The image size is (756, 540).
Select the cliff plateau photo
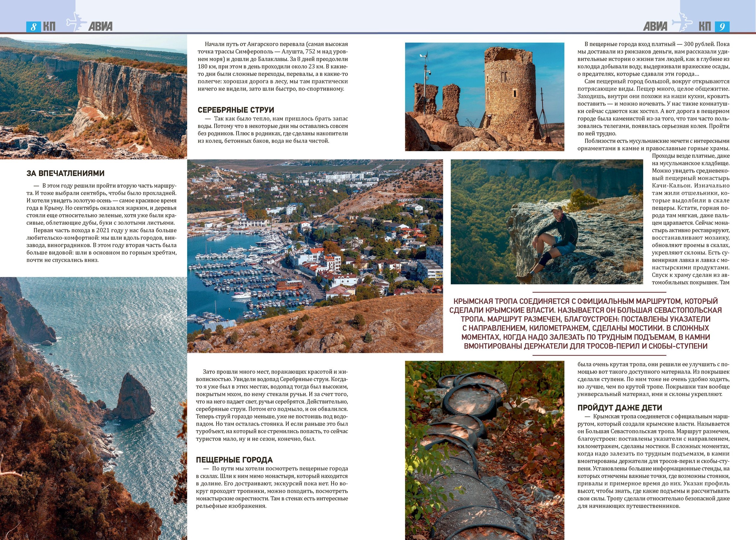tap(93, 98)
